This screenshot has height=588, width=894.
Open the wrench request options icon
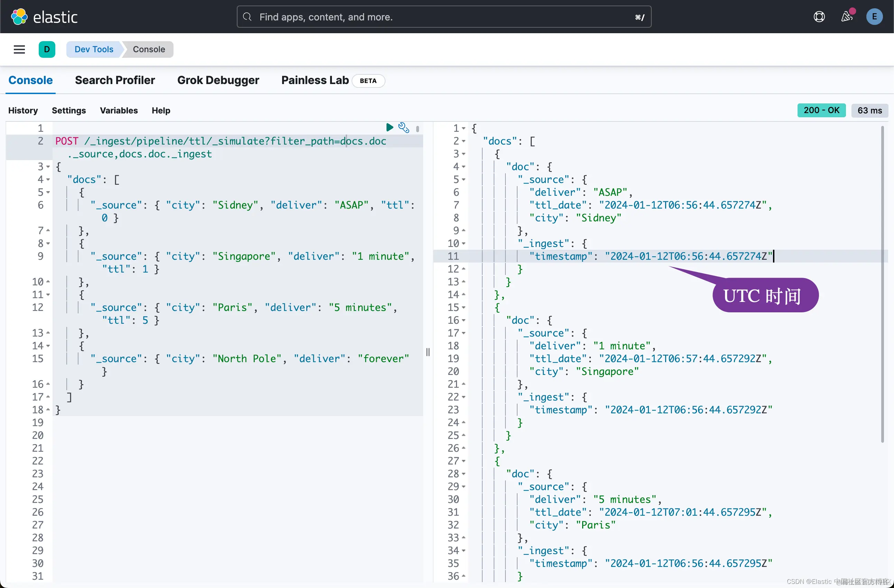click(x=403, y=128)
